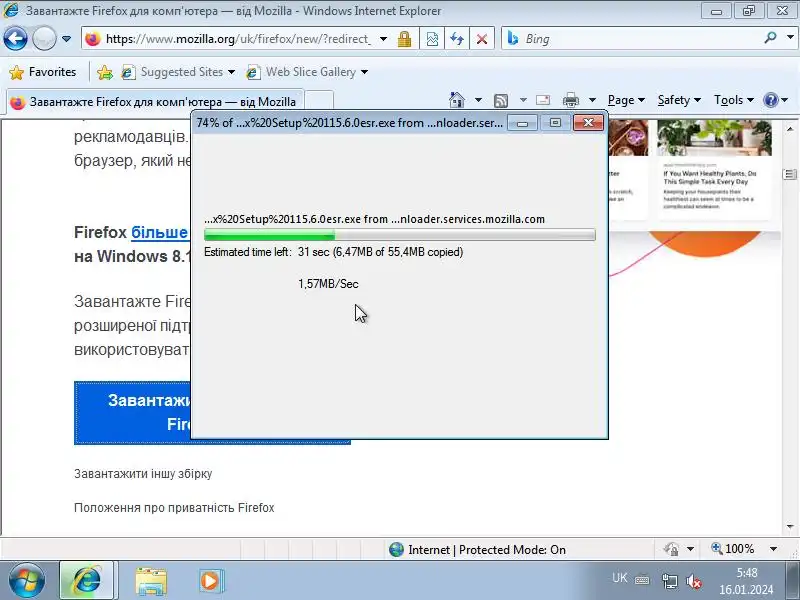This screenshot has height=600, width=800.
Task: Click the security lock icon
Action: tap(405, 39)
